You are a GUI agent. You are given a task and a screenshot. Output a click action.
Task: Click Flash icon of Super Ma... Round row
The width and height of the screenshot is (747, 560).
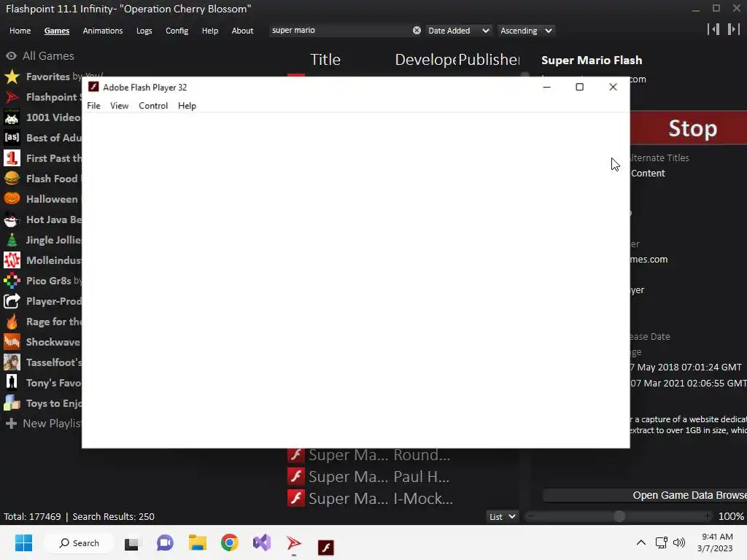296,455
